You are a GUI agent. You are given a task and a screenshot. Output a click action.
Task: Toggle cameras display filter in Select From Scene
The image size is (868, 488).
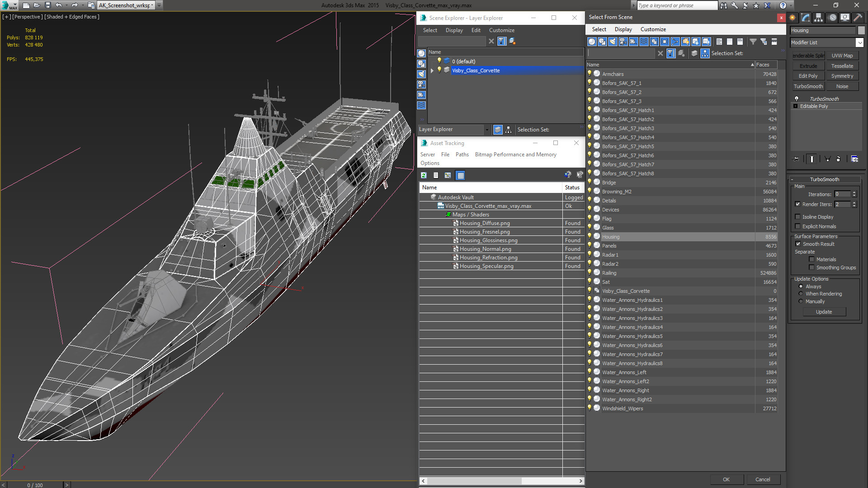pyautogui.click(x=623, y=42)
